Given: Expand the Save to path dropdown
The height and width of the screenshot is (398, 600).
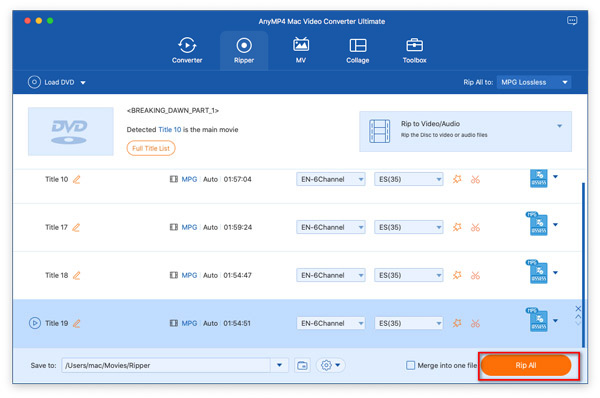Looking at the screenshot, I should point(280,365).
